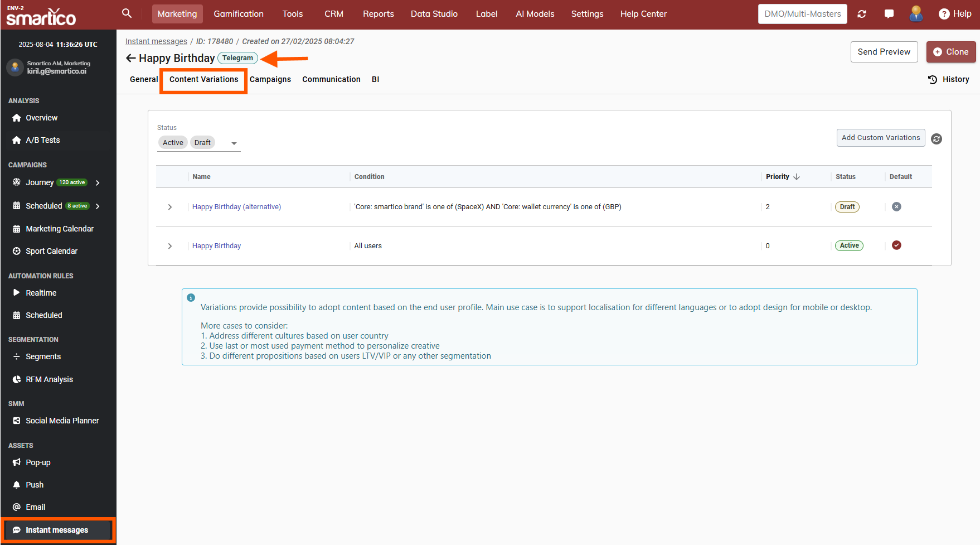The width and height of the screenshot is (980, 545).
Task: Click the Send Preview button
Action: 884,52
